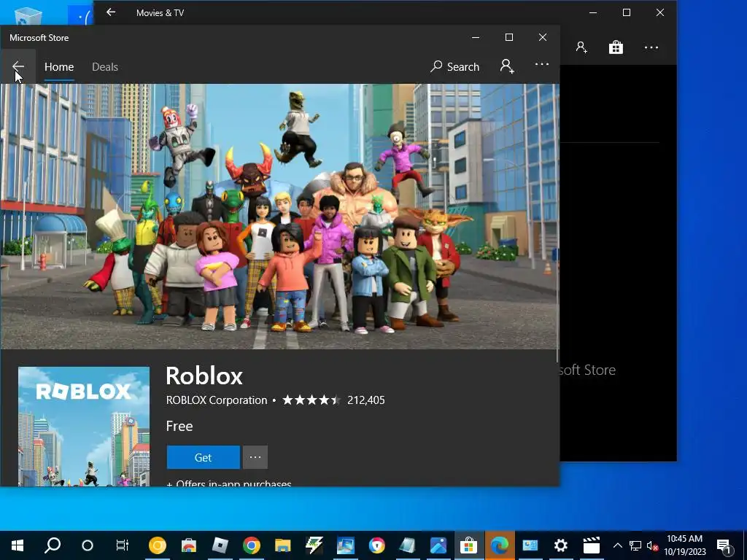Click the Roblox title text
The image size is (747, 560).
[x=204, y=376]
